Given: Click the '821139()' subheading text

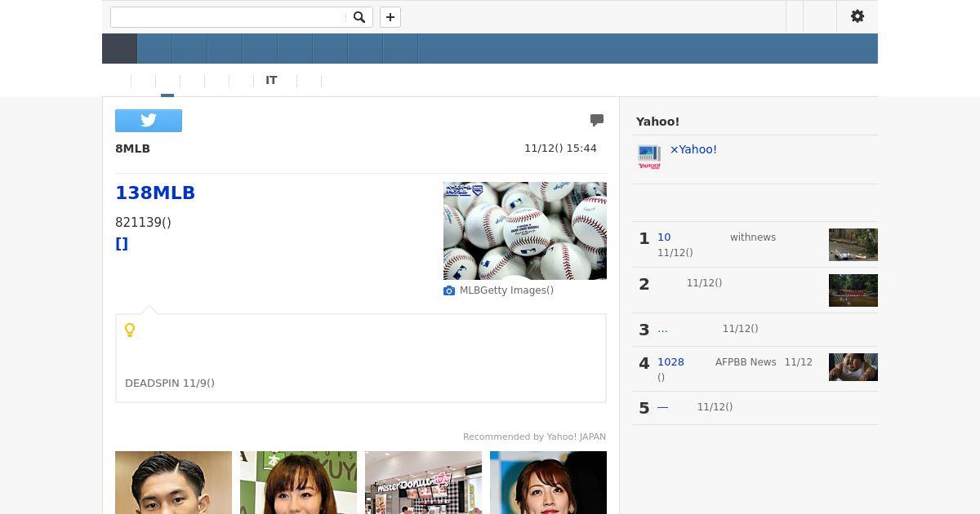Looking at the screenshot, I should click(143, 222).
